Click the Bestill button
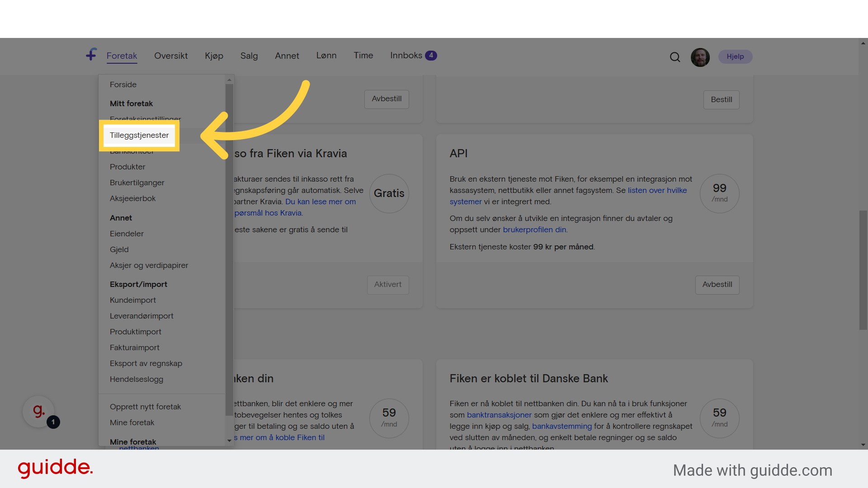 [x=721, y=100]
